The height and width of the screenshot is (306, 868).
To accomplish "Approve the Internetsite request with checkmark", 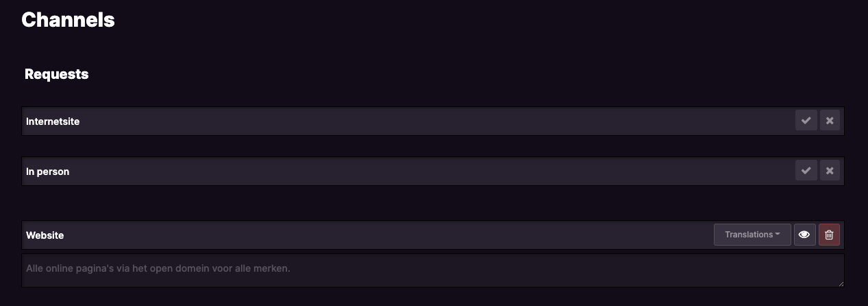I will coord(806,121).
